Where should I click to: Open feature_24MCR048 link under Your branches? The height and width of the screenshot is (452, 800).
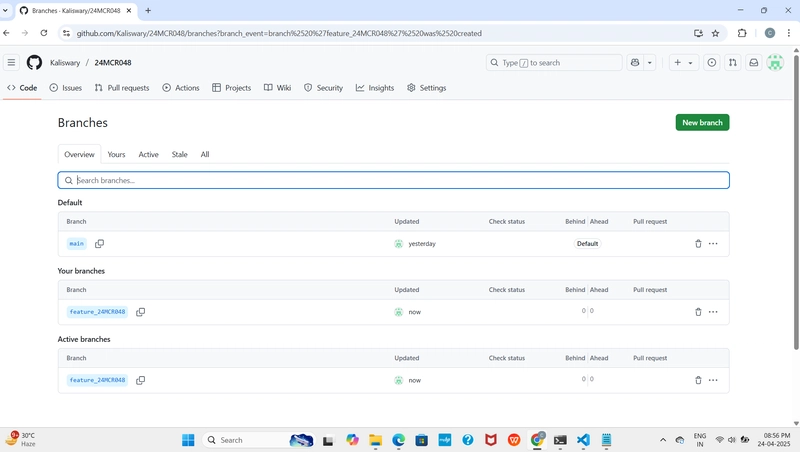pos(97,312)
